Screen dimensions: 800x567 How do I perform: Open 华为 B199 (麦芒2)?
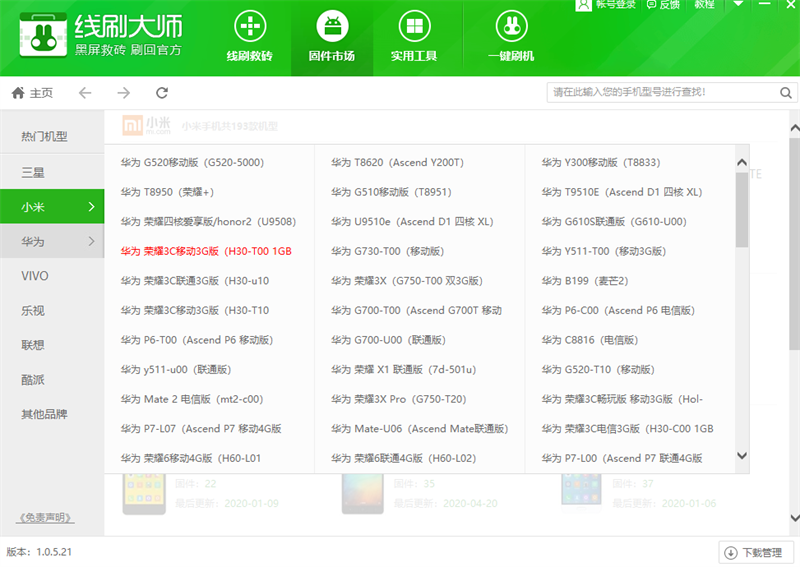[x=585, y=281]
